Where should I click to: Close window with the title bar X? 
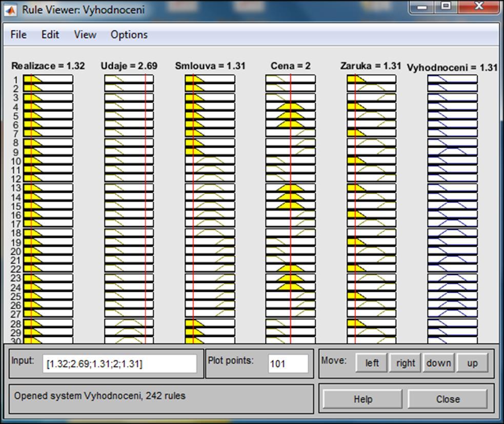click(x=479, y=7)
